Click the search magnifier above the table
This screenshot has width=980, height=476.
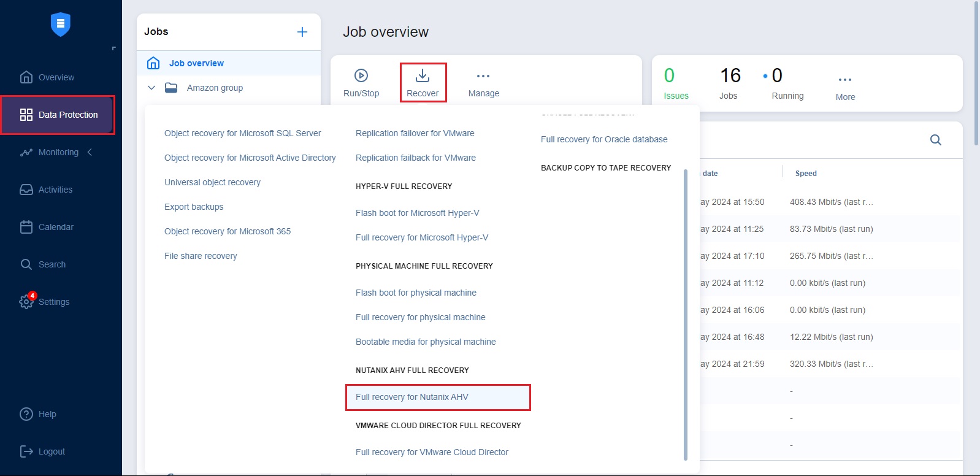(x=935, y=140)
